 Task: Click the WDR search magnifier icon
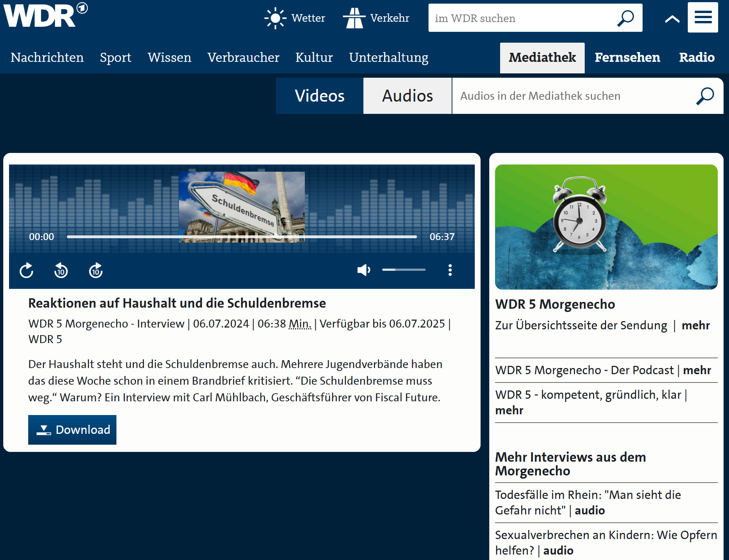click(x=626, y=18)
